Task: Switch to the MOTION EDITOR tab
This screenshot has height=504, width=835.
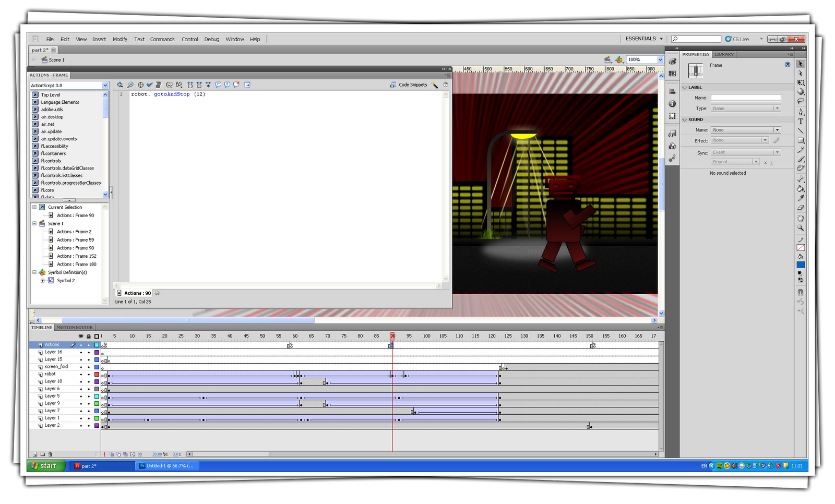Action: tap(75, 328)
